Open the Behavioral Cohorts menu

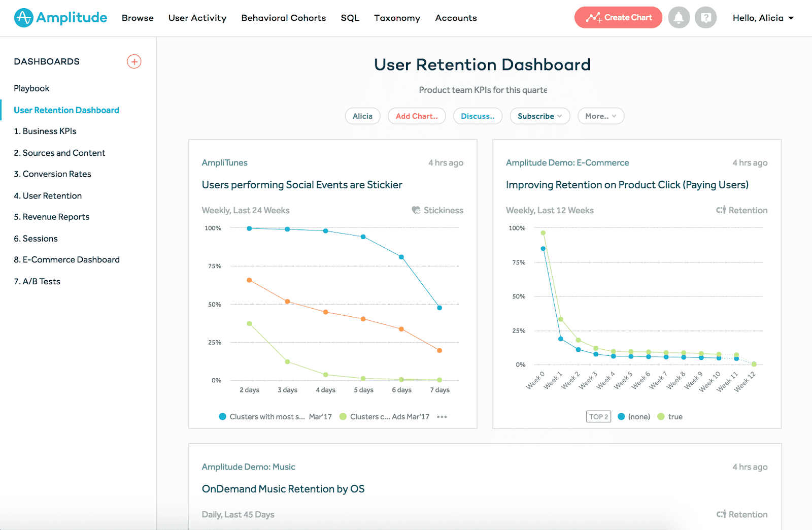283,18
